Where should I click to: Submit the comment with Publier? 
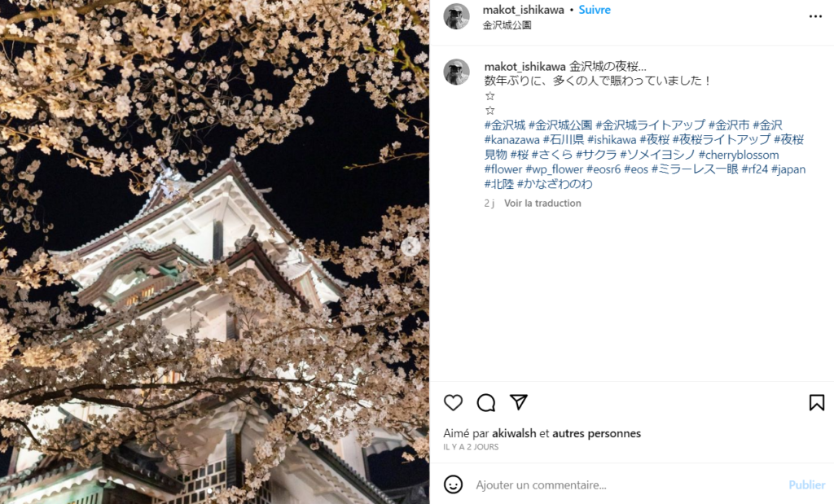807,484
